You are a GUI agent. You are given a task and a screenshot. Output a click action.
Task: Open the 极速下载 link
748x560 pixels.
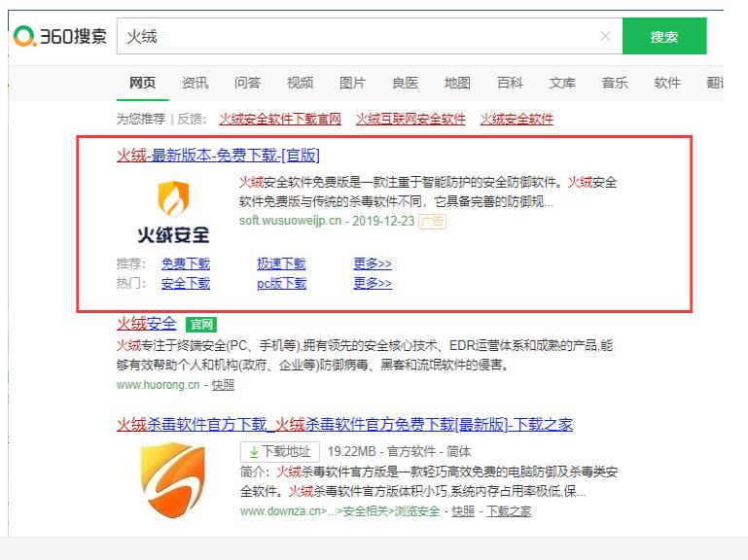tap(281, 263)
